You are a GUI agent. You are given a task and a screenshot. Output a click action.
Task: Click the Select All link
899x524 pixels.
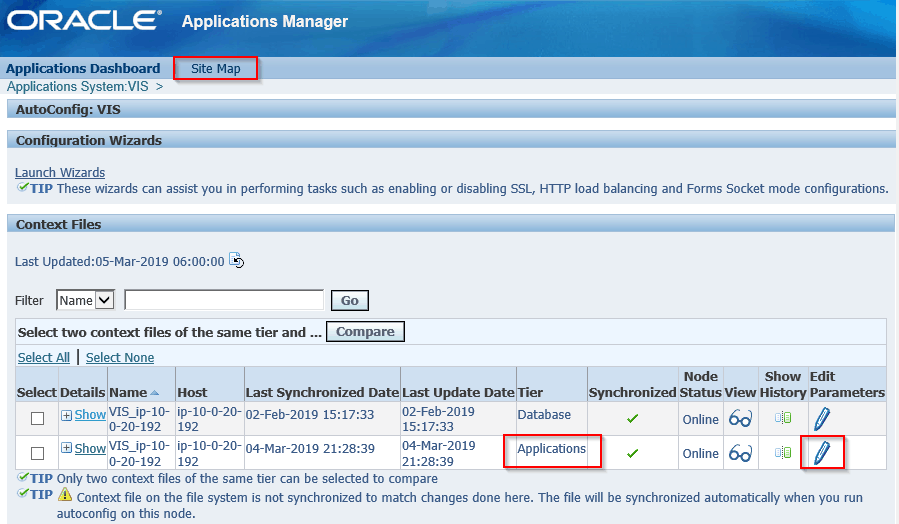tap(44, 358)
